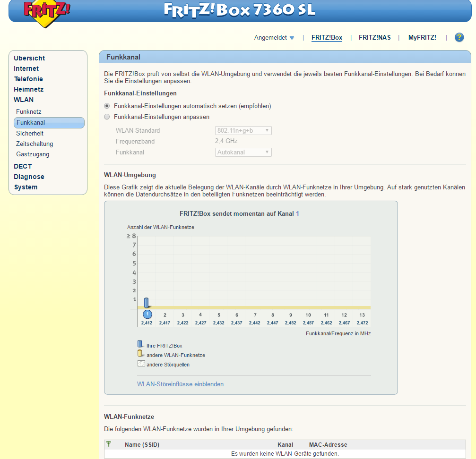The width and height of the screenshot is (476, 459).
Task: Click the green antenna signal column icon
Action: click(108, 444)
